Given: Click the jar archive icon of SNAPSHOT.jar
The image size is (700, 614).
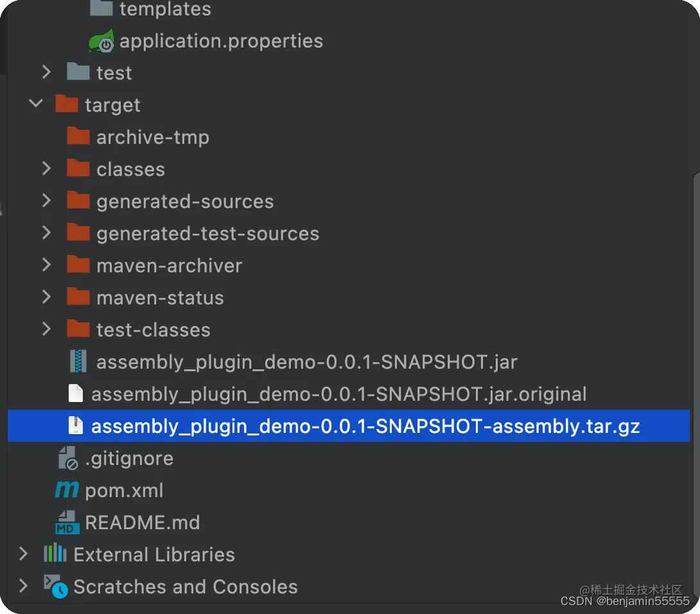Looking at the screenshot, I should point(78,361).
